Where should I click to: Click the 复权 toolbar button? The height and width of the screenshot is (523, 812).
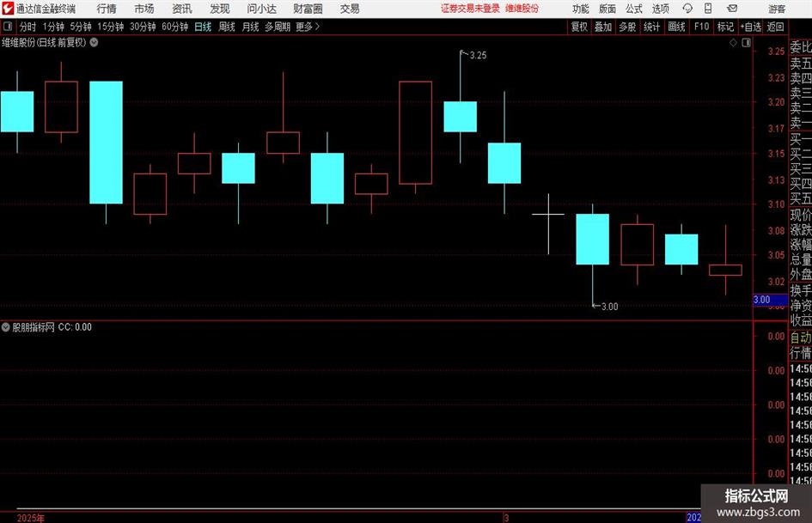point(579,27)
